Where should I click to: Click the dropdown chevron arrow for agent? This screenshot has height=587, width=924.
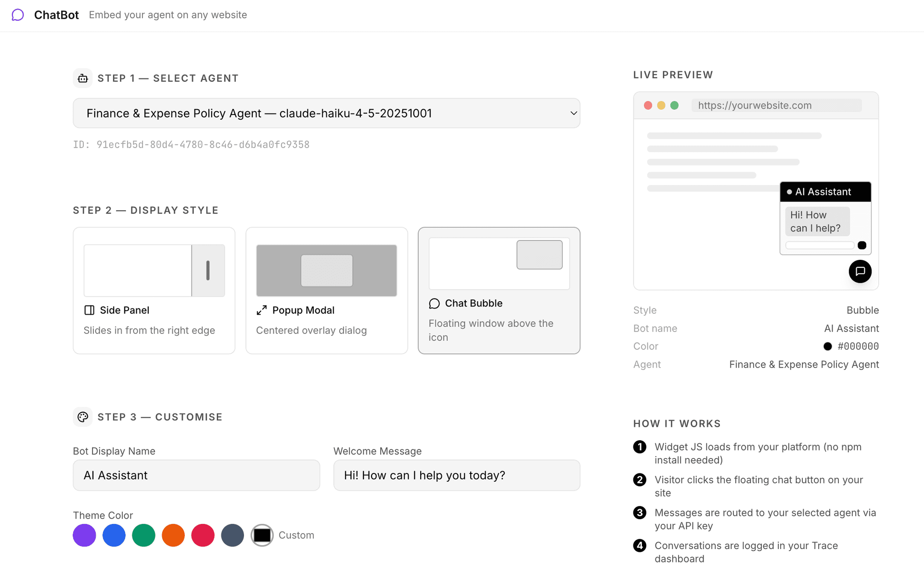coord(574,114)
